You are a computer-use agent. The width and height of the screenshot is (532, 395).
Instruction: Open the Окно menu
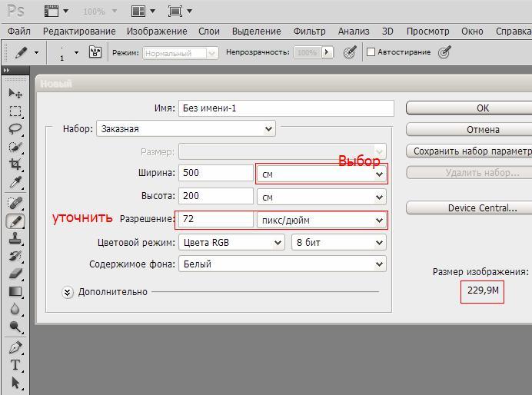point(472,32)
